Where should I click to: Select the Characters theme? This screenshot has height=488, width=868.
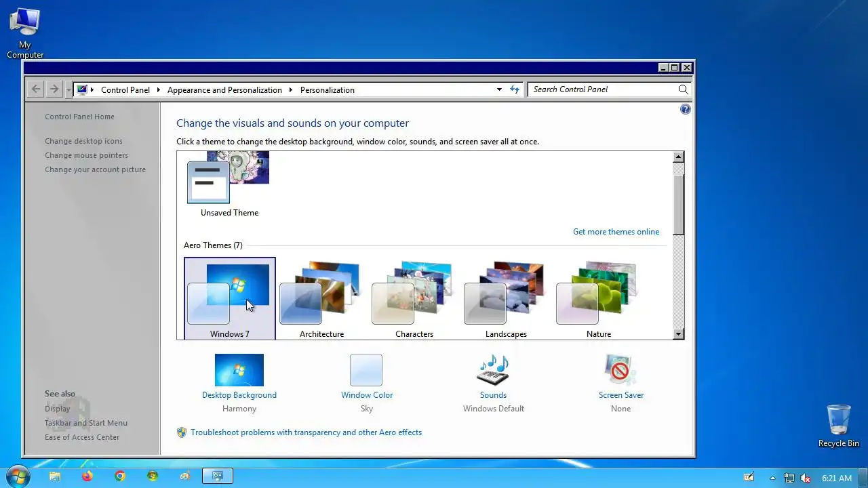point(414,299)
